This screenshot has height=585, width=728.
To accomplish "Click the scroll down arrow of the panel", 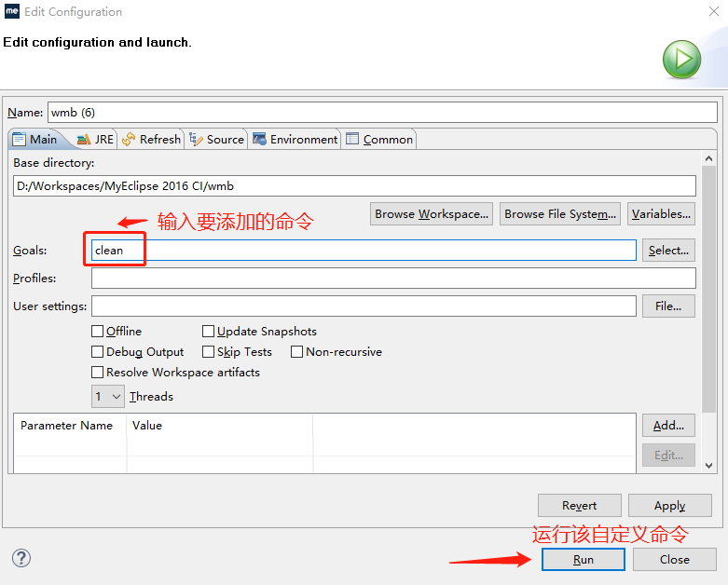I will pos(708,466).
